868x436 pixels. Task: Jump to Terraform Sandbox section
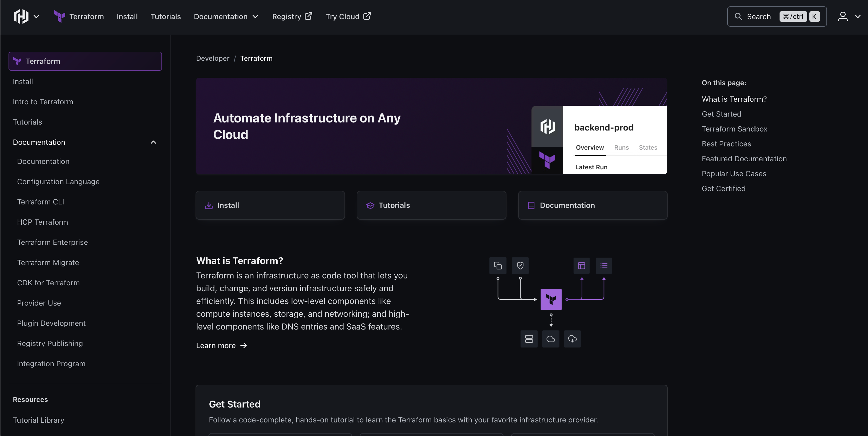click(x=734, y=129)
